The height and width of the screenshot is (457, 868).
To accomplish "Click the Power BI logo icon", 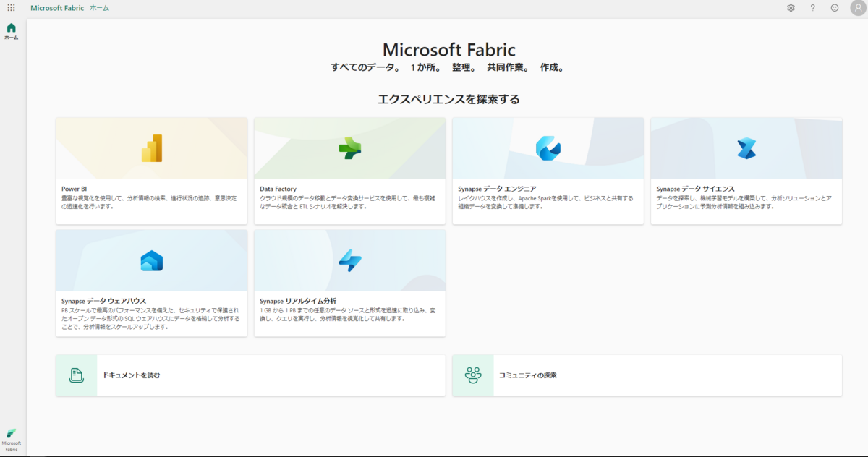I will tap(152, 148).
